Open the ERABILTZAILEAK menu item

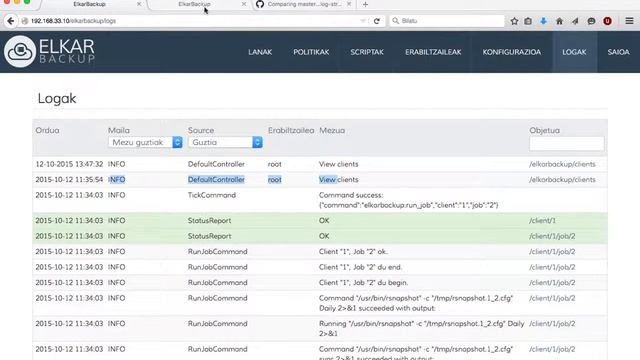pyautogui.click(x=433, y=52)
